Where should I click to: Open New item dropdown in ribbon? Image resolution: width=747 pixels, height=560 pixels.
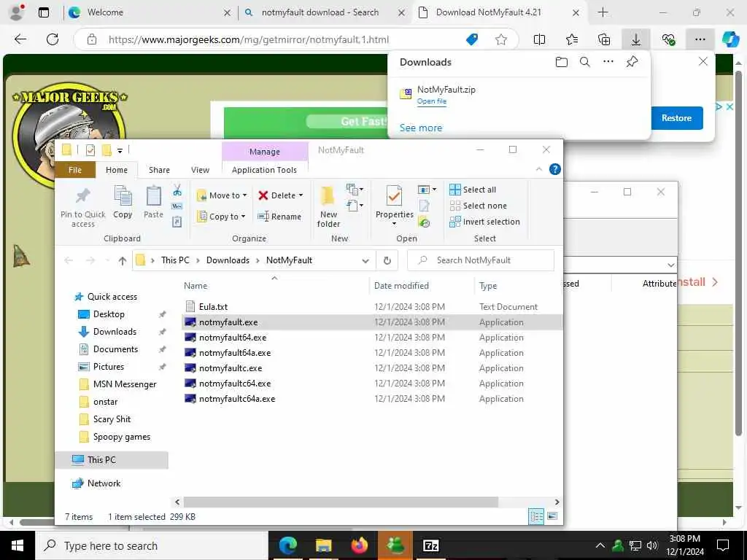355,190
